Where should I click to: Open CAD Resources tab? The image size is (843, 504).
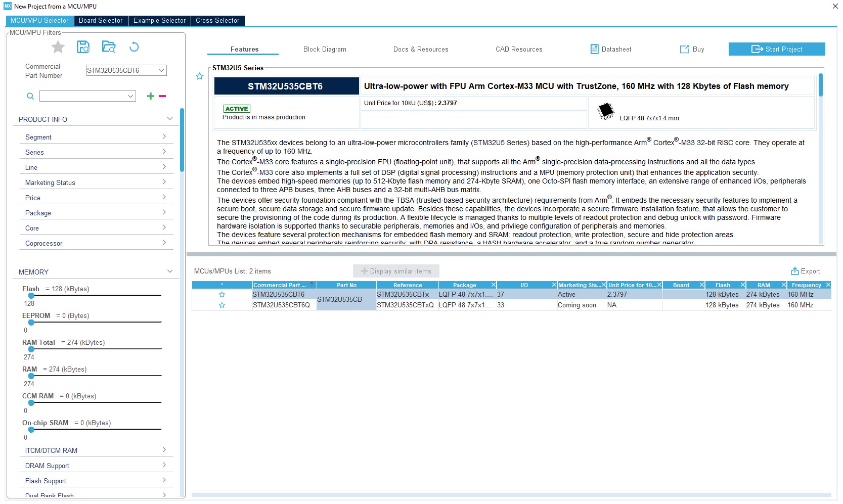pos(519,49)
